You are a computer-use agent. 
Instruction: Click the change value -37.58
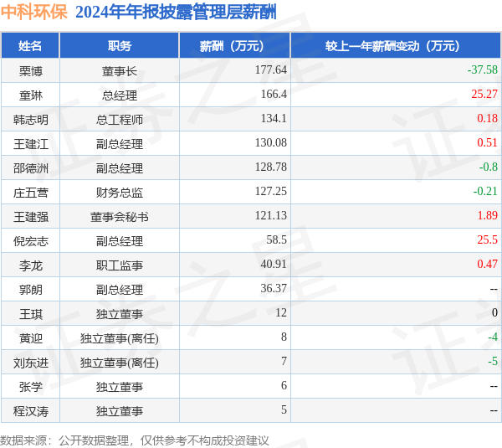pyautogui.click(x=483, y=70)
